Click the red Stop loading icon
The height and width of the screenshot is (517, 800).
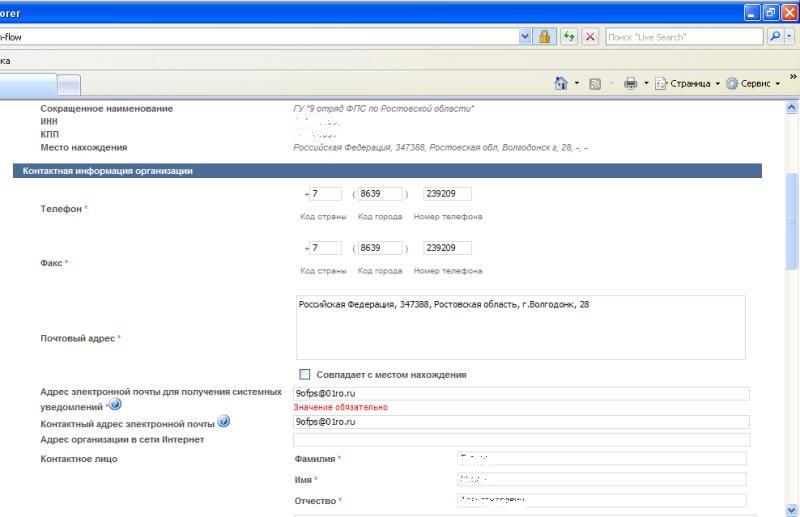(x=590, y=37)
